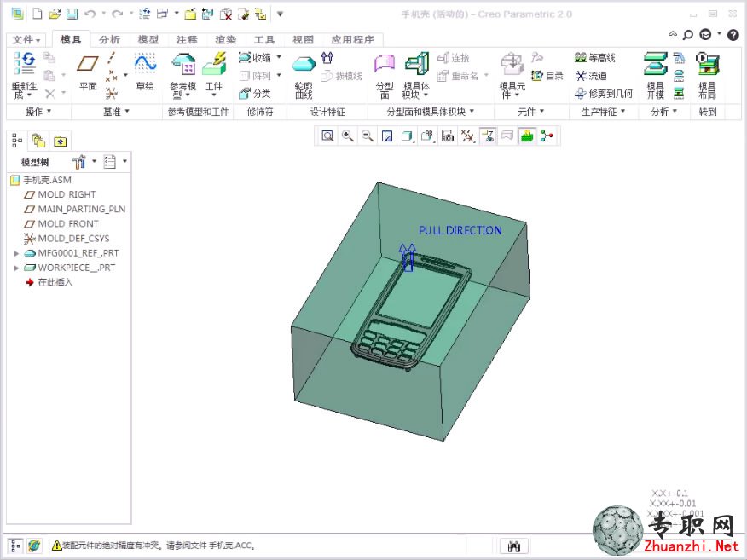Switch to the 模型 ribbon tab
This screenshot has height=560, width=747.
pyautogui.click(x=148, y=39)
